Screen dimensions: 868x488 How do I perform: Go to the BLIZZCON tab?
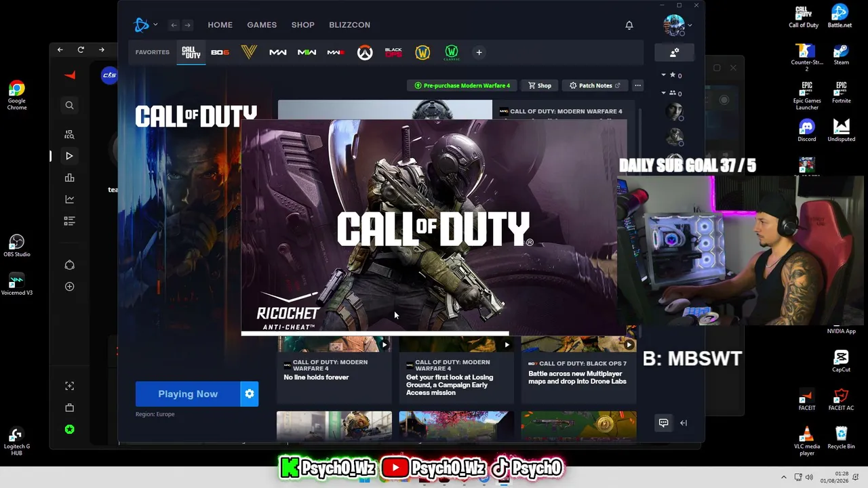(x=350, y=25)
